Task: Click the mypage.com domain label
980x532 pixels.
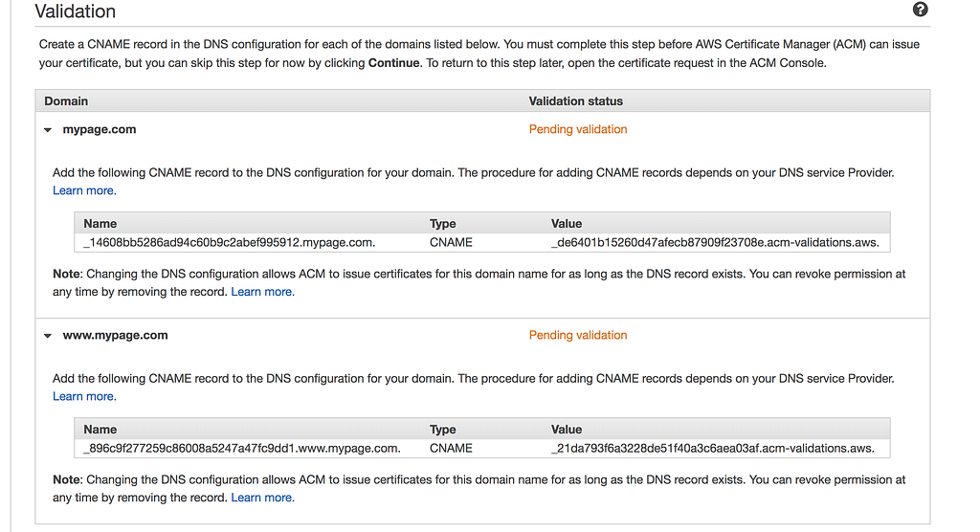Action: [x=100, y=129]
